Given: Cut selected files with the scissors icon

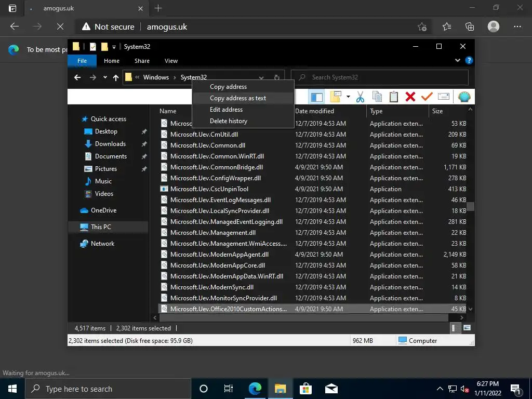Looking at the screenshot, I should pos(361,97).
